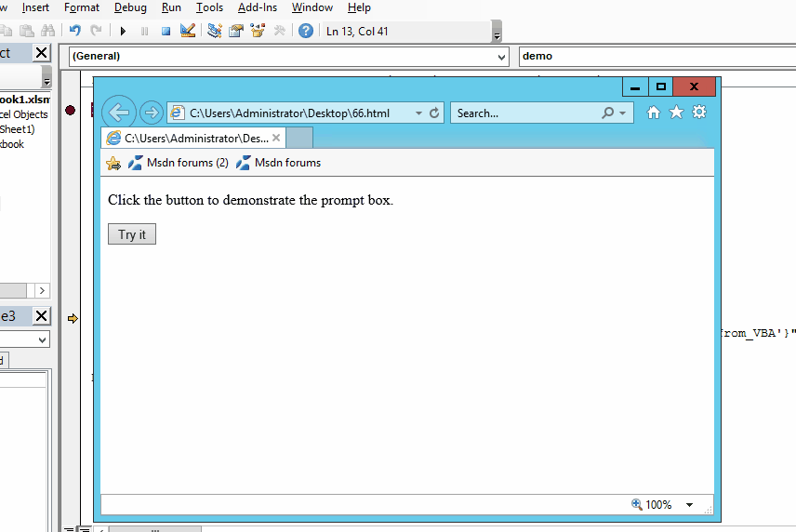Open the IE address bar history dropdown
This screenshot has width=796, height=532.
point(418,113)
